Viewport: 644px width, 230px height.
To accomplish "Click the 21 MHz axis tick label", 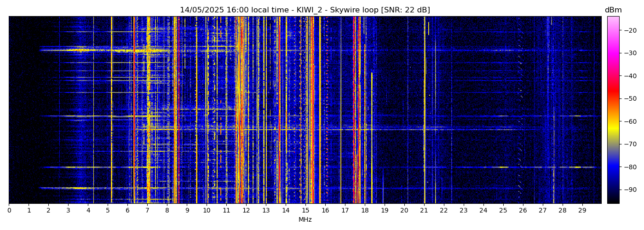I will pyautogui.click(x=424, y=210).
